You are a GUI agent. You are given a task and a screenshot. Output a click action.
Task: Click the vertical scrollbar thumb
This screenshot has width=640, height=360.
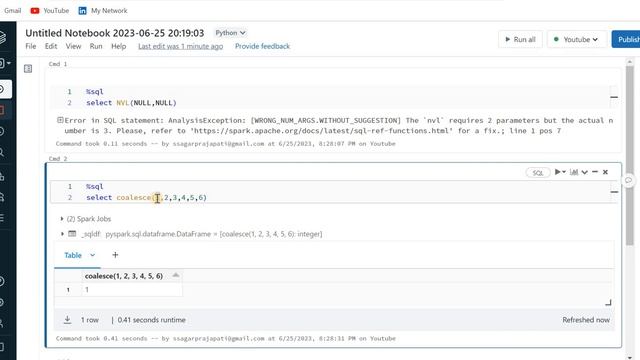[x=630, y=155]
